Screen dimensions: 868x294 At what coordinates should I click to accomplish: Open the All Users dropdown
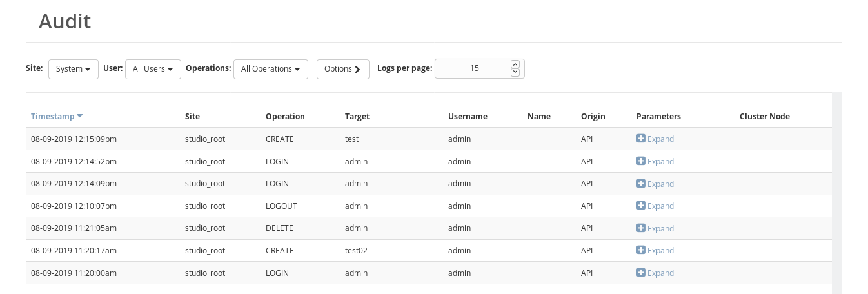[x=153, y=69]
